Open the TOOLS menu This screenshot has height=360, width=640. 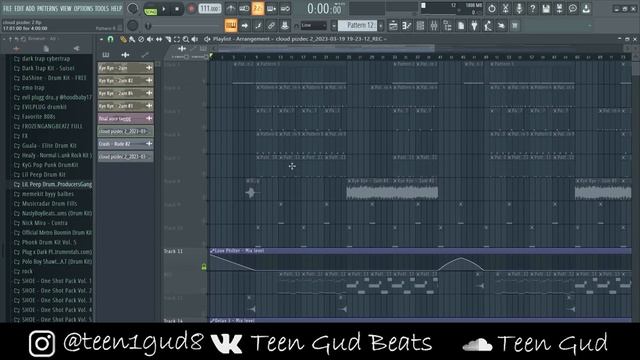(102, 8)
